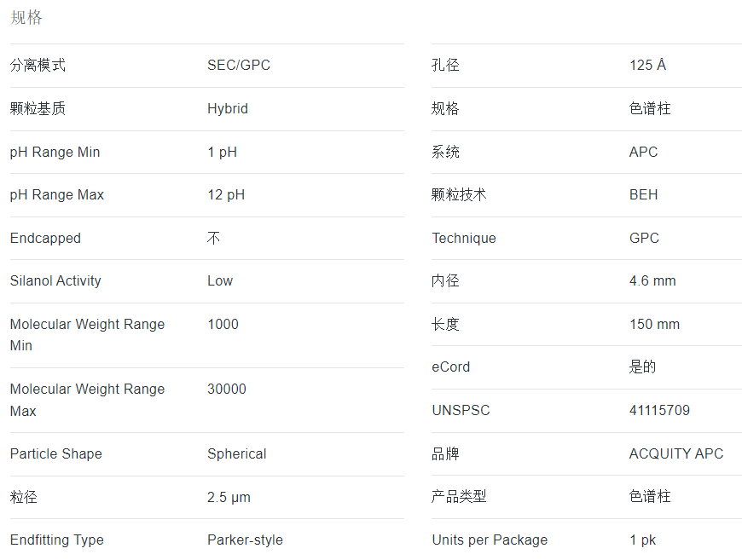Select the 'Low' value
This screenshot has width=742, height=560.
click(x=220, y=281)
